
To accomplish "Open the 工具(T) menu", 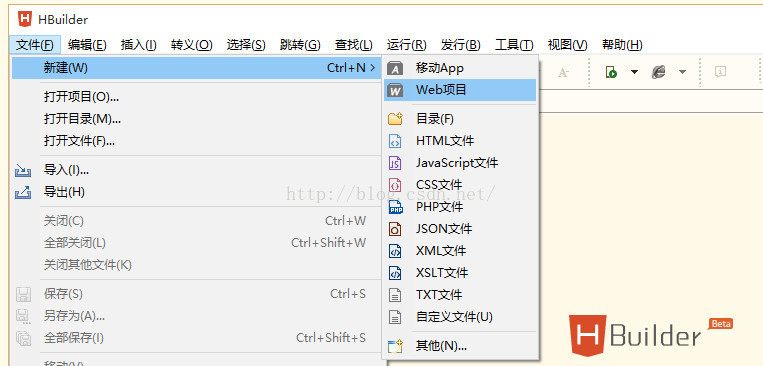I will click(514, 45).
